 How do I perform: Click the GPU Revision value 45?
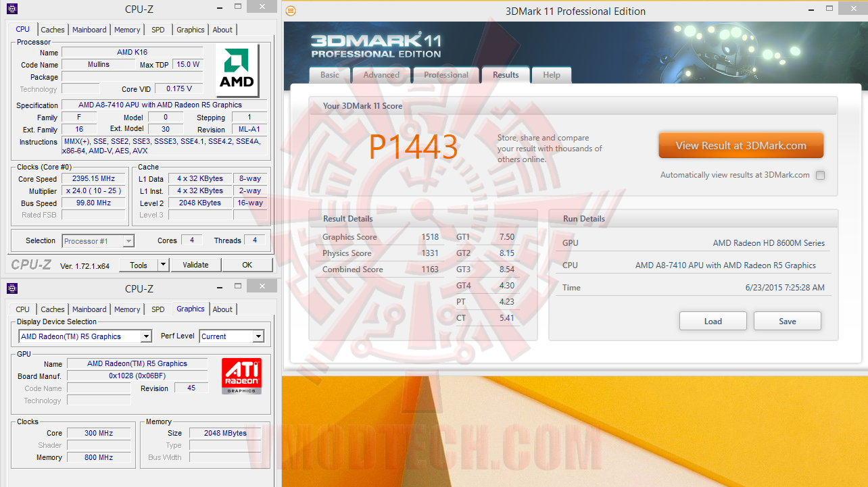[x=191, y=388]
